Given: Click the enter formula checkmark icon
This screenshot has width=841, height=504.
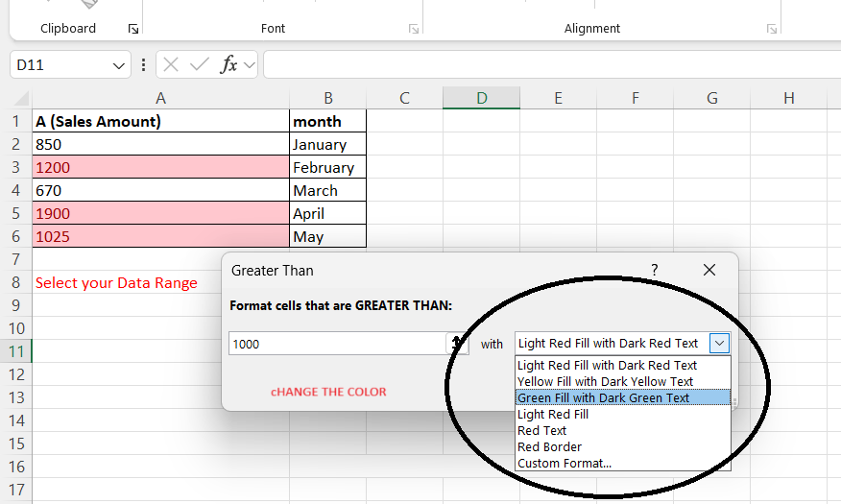Looking at the screenshot, I should click(200, 65).
